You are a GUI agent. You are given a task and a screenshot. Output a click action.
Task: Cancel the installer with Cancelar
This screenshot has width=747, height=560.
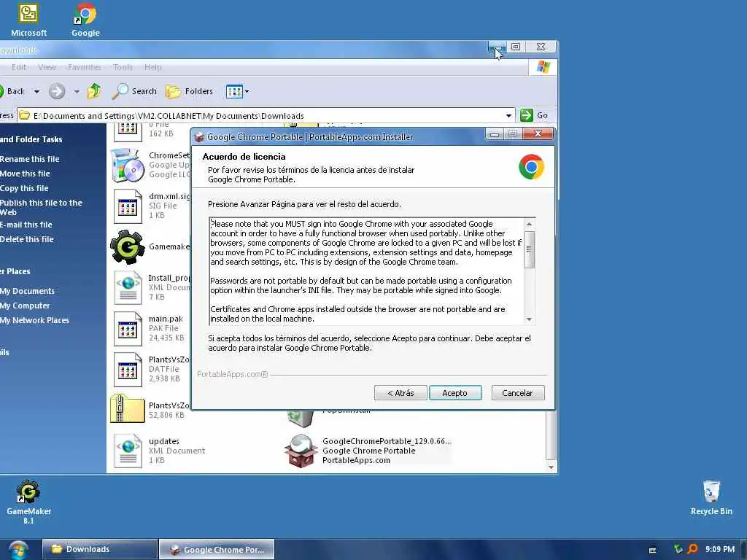pos(517,393)
